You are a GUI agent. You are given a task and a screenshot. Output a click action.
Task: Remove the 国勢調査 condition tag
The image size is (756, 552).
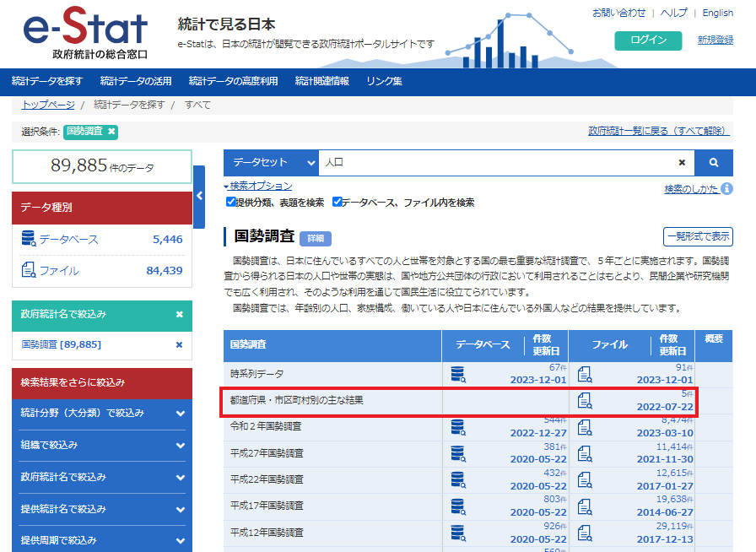click(111, 131)
